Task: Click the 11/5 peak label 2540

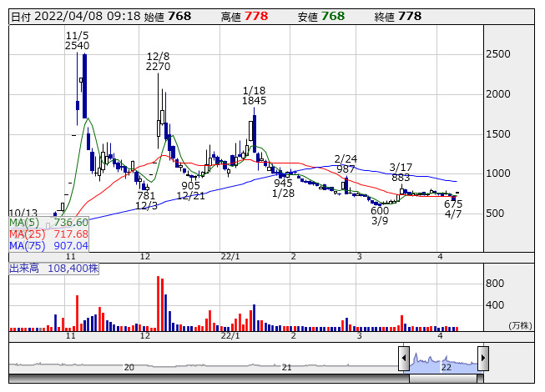Action: pyautogui.click(x=77, y=46)
